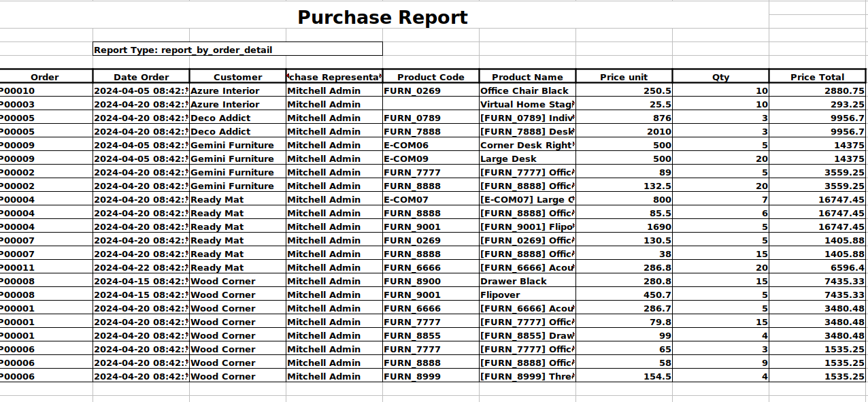Select the Product Code header cell
The height and width of the screenshot is (402, 868).
pyautogui.click(x=431, y=77)
